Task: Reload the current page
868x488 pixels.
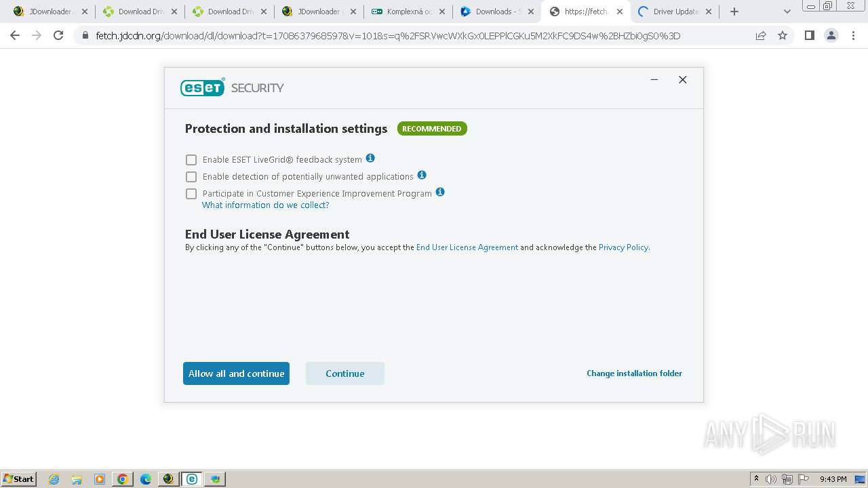Action: [58, 36]
